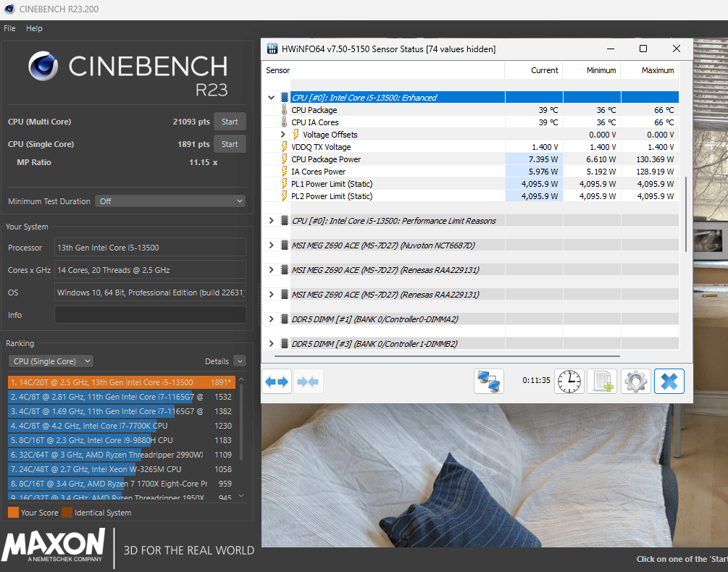Click the Nuvoton NCT6687D chip icon
Viewport: 728px width, 572px height.
pyautogui.click(x=285, y=245)
